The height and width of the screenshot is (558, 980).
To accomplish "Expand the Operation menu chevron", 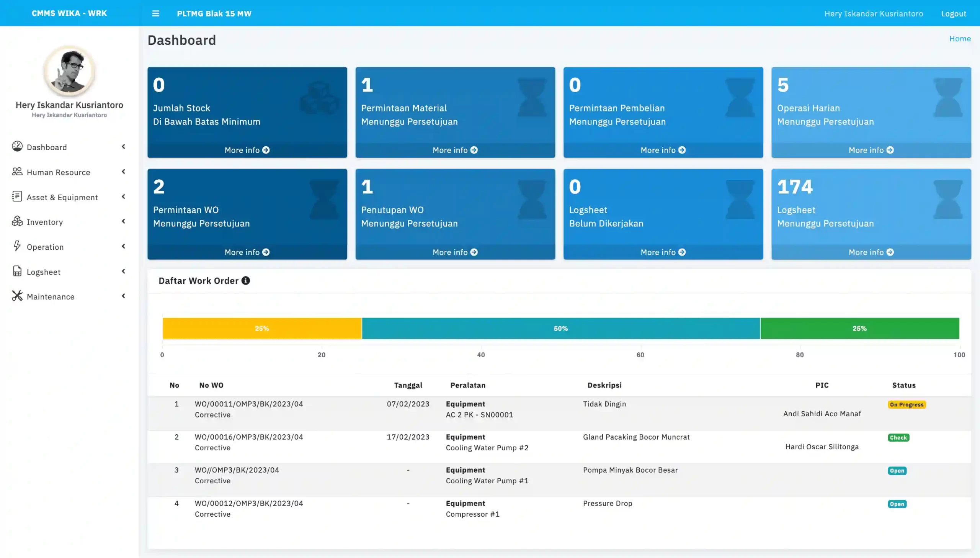I will tap(123, 246).
